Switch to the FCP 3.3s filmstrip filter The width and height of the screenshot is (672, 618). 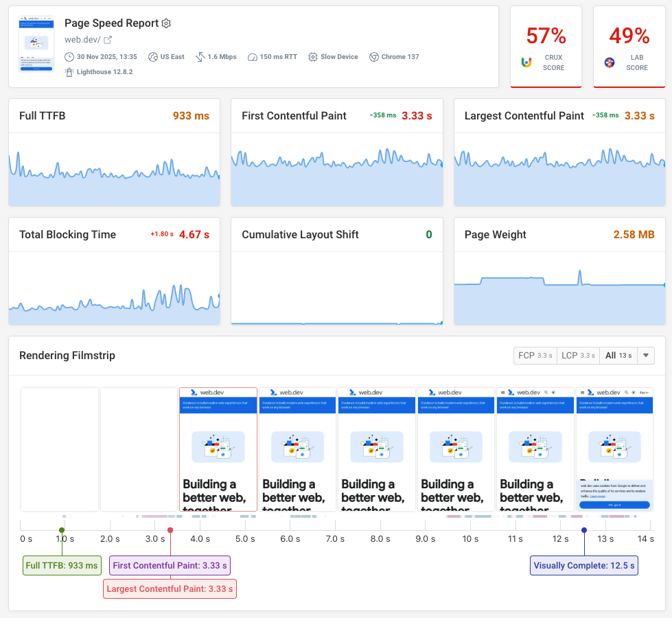535,355
